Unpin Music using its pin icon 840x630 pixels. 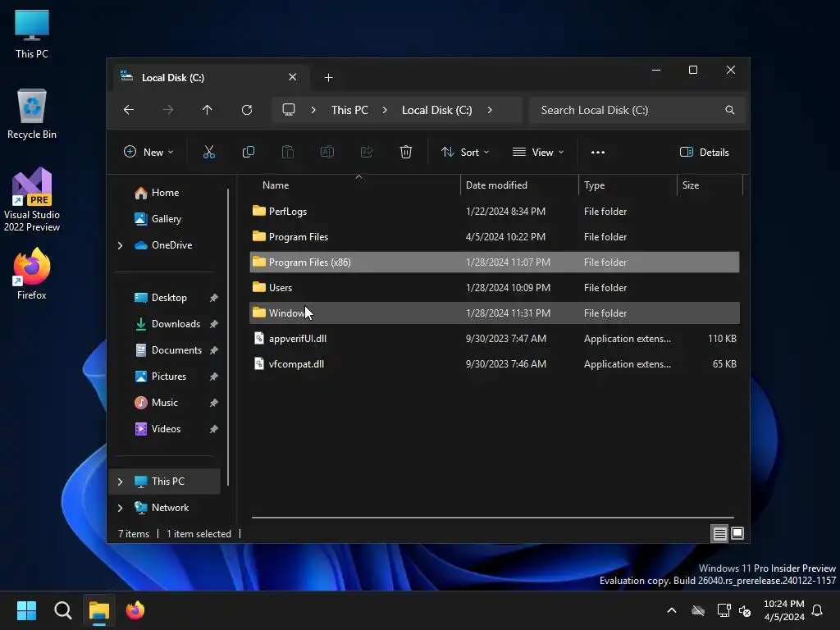coord(214,403)
